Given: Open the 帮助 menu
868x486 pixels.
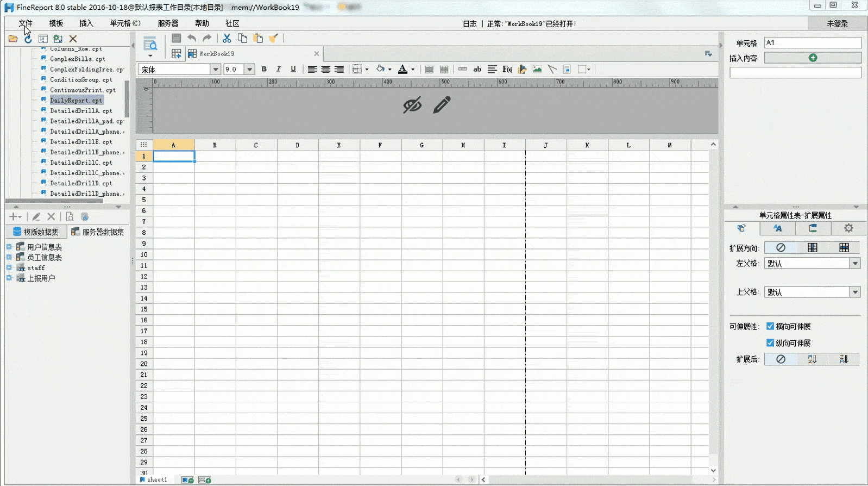Looking at the screenshot, I should click(x=202, y=23).
